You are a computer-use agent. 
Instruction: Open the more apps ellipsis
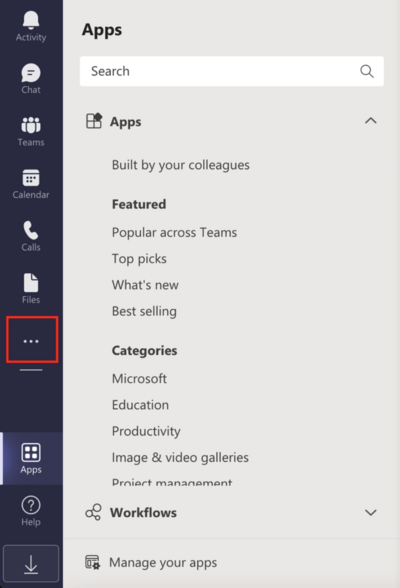click(x=31, y=341)
